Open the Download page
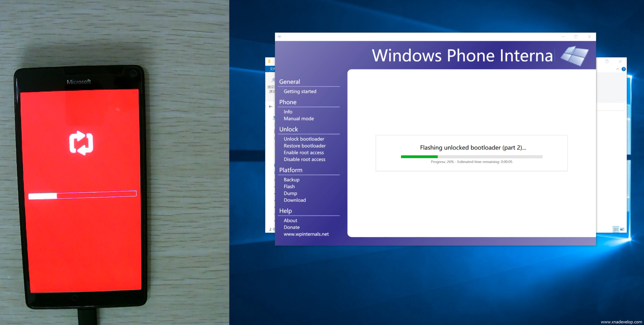 pos(294,200)
